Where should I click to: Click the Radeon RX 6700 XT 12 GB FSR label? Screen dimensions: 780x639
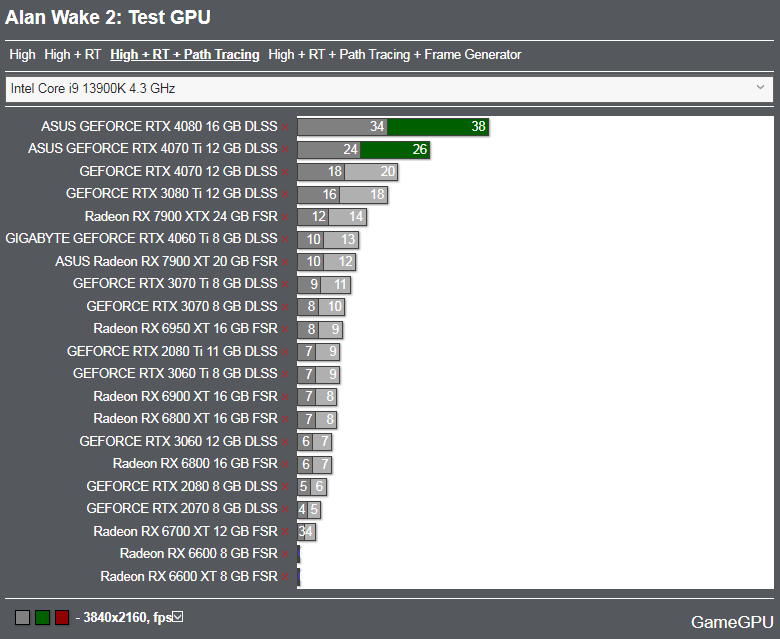tap(186, 532)
